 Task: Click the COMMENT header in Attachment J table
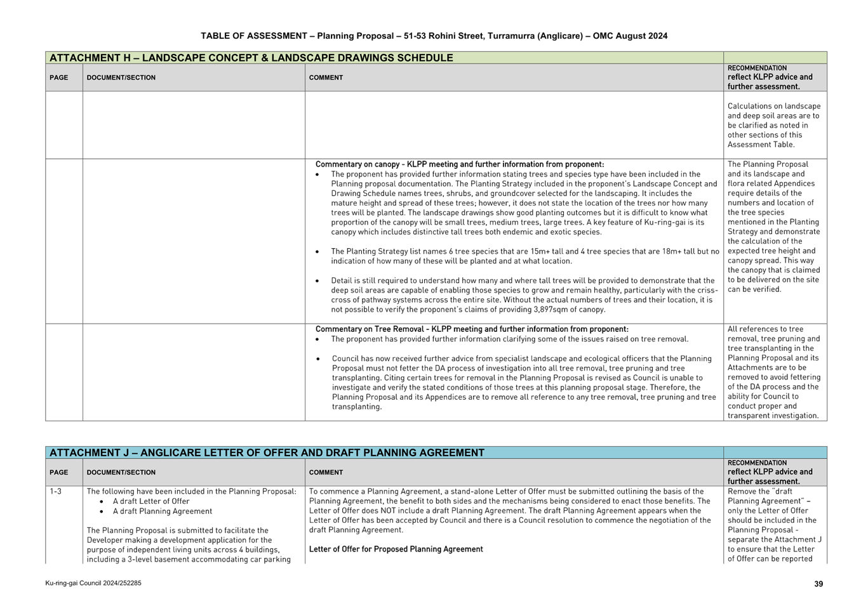[326, 472]
